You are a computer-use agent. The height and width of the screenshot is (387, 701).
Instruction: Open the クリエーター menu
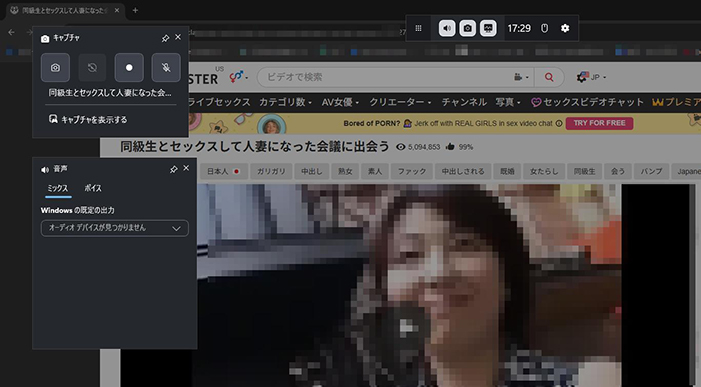[x=400, y=102]
